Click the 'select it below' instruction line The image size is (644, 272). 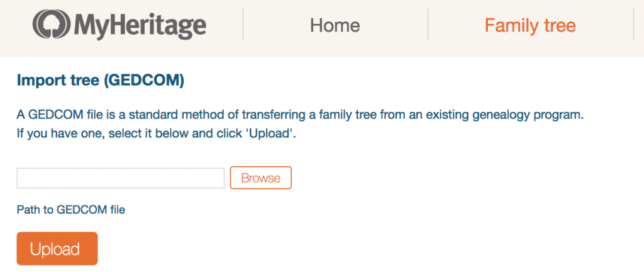point(157,134)
